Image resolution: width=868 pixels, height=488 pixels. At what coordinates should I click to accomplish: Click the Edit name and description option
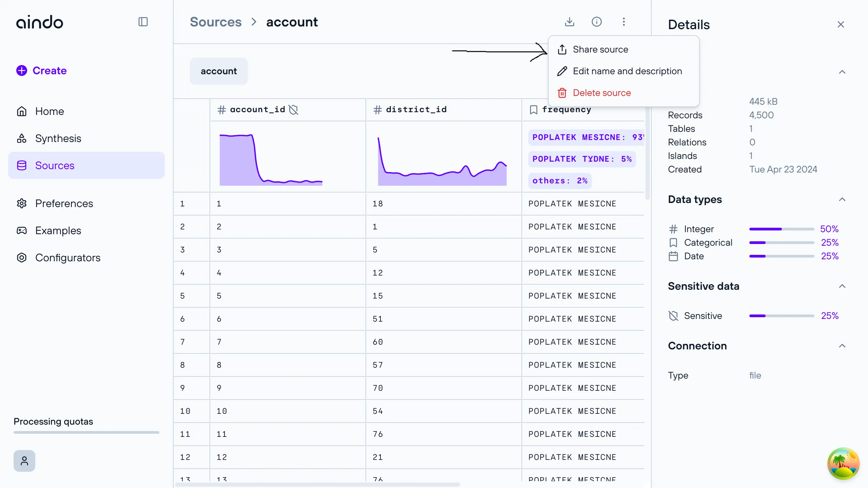(628, 71)
